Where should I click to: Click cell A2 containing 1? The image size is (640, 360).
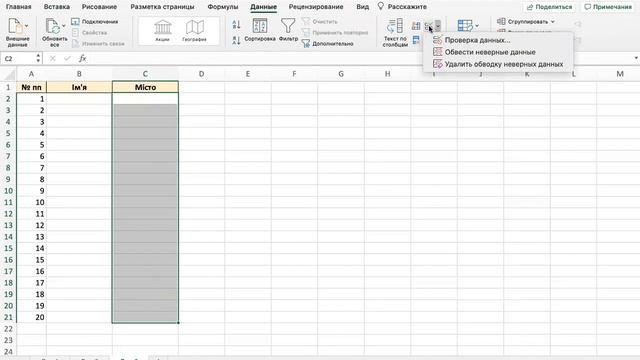tap(31, 99)
